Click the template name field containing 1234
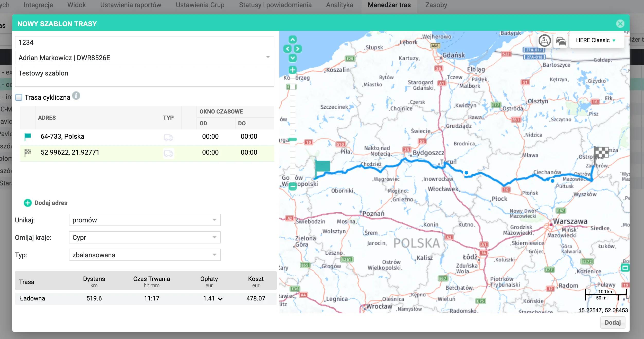The image size is (644, 339). (x=144, y=42)
